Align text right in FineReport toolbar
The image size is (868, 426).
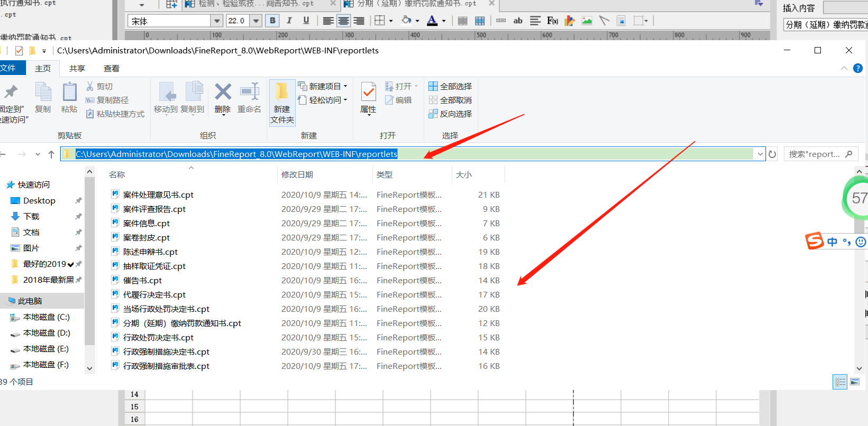(359, 21)
